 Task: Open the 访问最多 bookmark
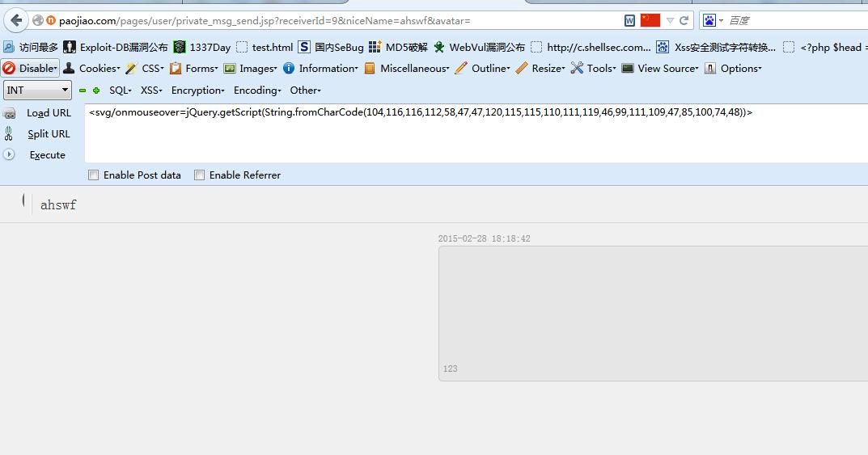pyautogui.click(x=31, y=47)
